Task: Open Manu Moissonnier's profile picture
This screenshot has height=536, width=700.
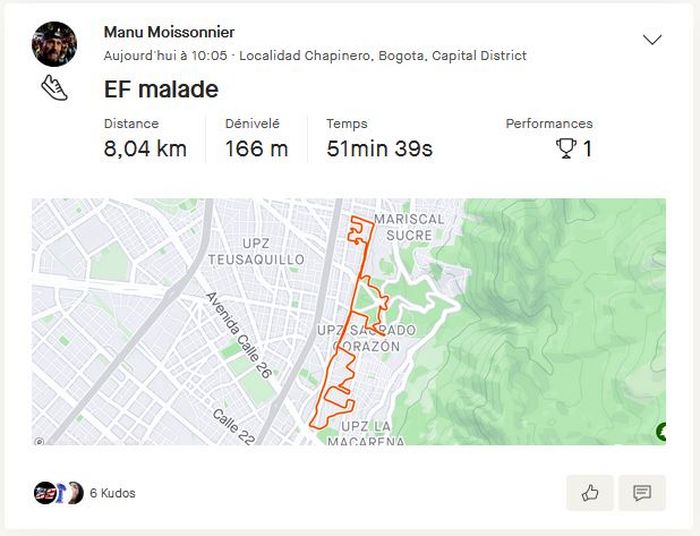Action: [54, 44]
